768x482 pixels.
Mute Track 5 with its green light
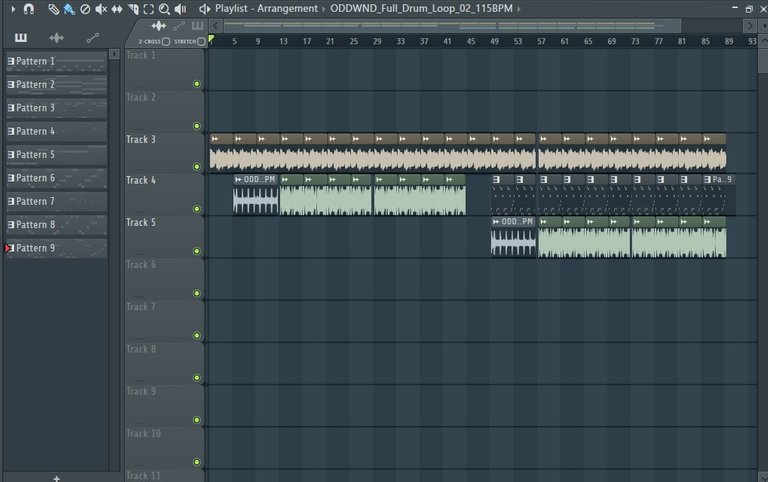pos(197,251)
